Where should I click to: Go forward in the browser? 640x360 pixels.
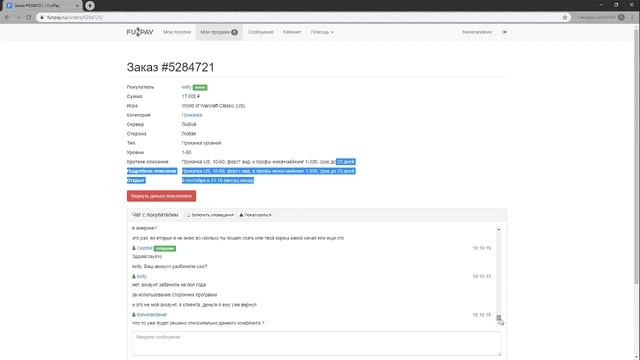18,18
